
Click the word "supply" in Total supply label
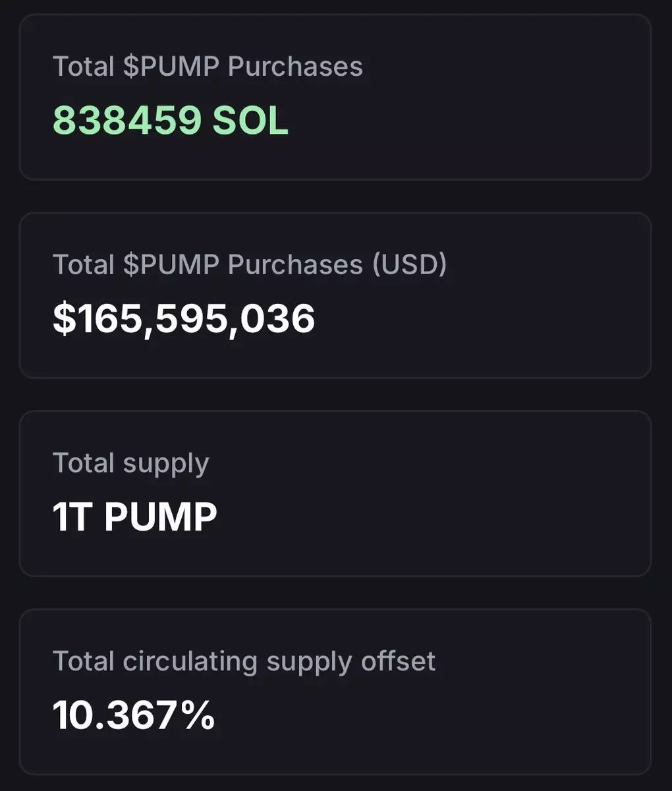[x=166, y=464]
